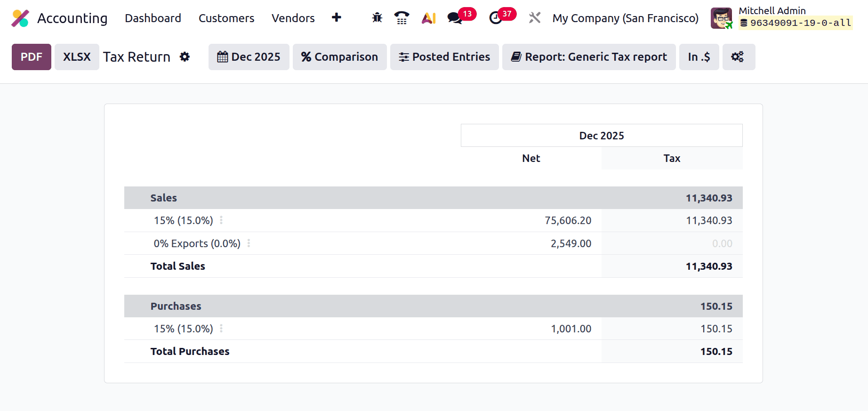The width and height of the screenshot is (868, 411).
Task: Open the VoIP phone icon
Action: click(x=402, y=18)
